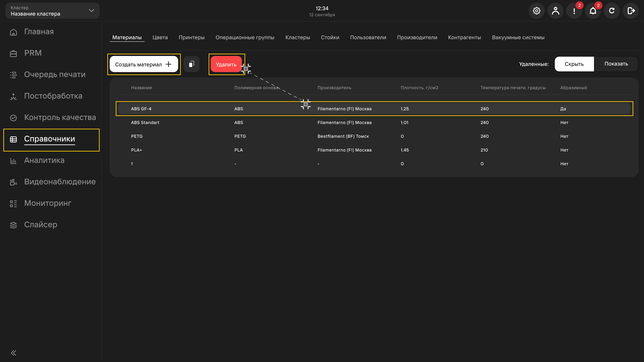This screenshot has width=644, height=362.
Task: Select the PLA+ material row
Action: pyautogui.click(x=374, y=150)
